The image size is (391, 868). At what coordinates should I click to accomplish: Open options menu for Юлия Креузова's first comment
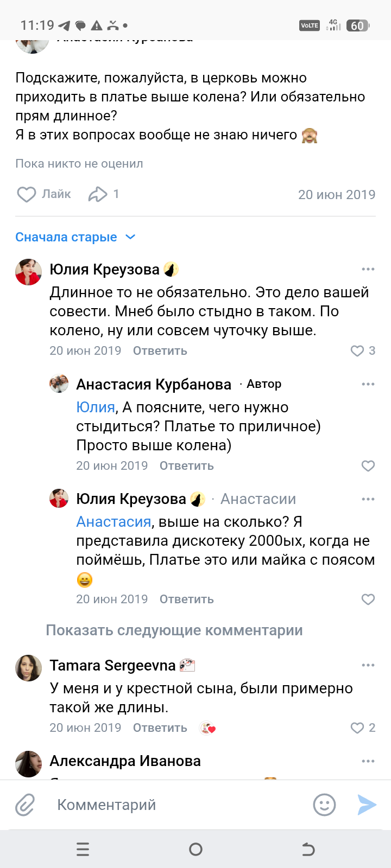(x=368, y=269)
